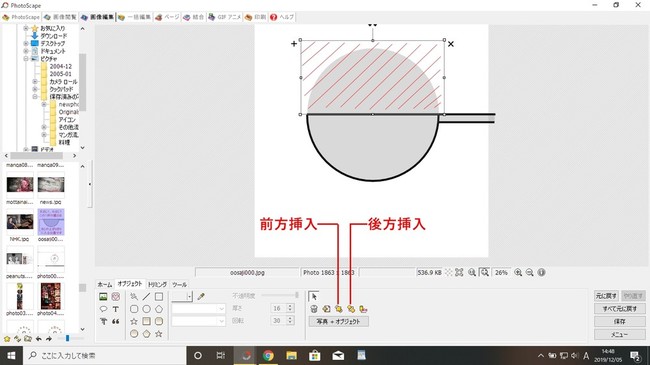Collapse the ピクチャ folder tree node
The height and width of the screenshot is (365, 650).
(x=26, y=59)
